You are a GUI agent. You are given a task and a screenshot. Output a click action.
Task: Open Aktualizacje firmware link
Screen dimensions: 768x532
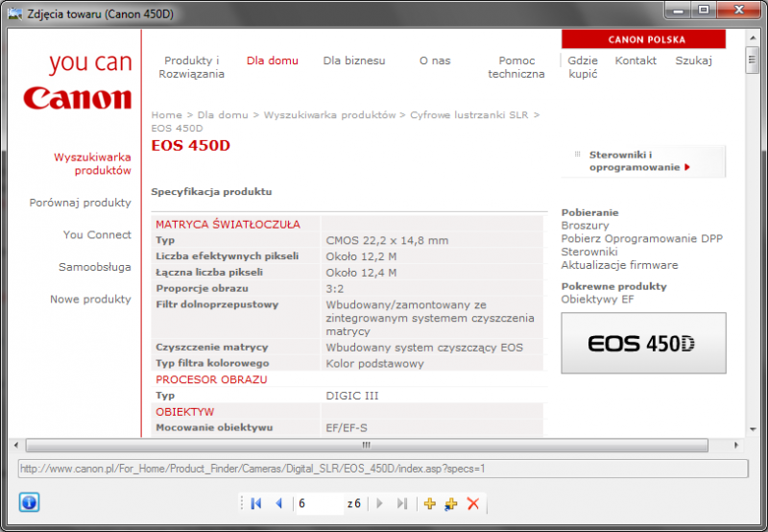[619, 265]
